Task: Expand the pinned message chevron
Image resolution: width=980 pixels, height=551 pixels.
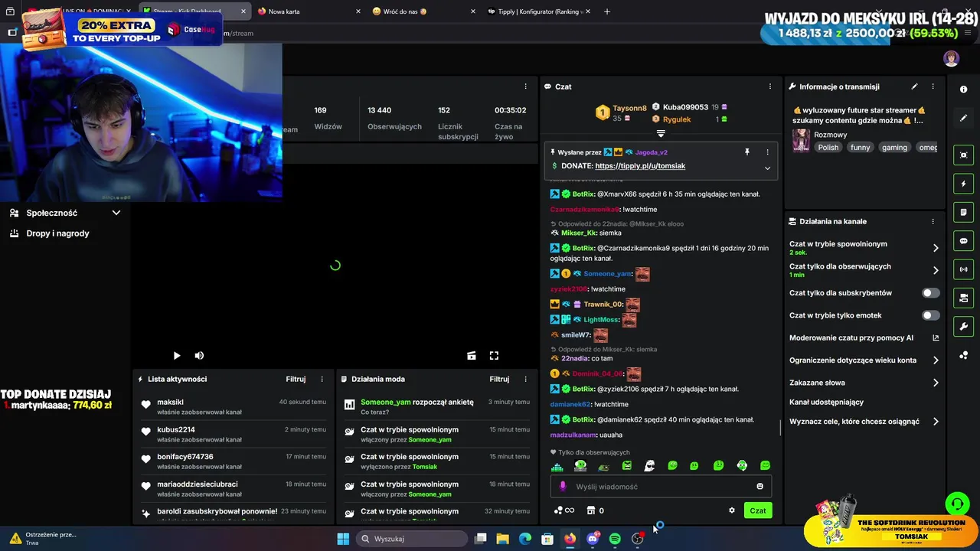Action: pyautogui.click(x=767, y=168)
